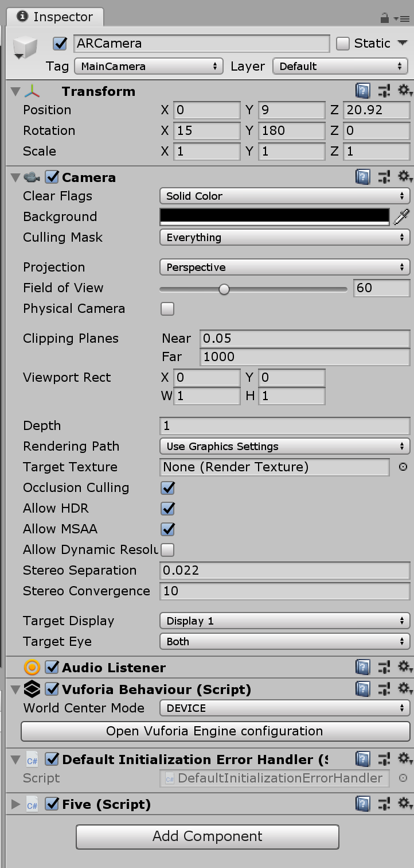The height and width of the screenshot is (868, 414).
Task: Toggle the Allow HDR checkbox
Action: [x=167, y=508]
